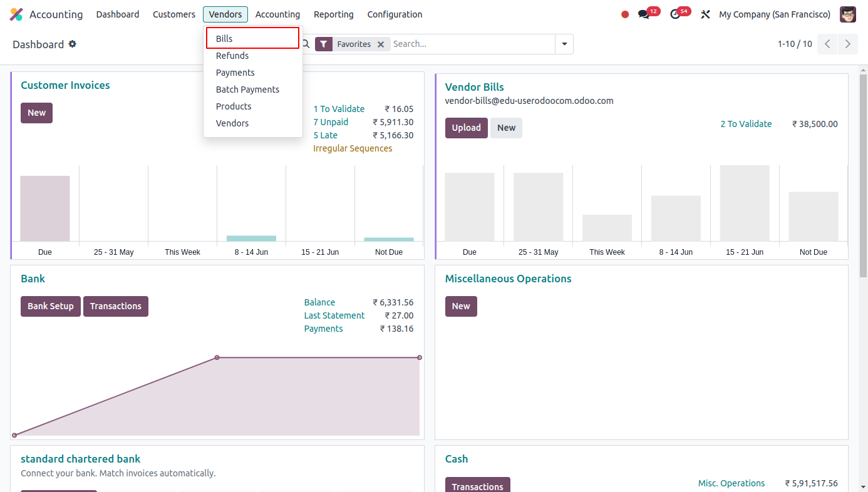868x492 pixels.
Task: Switch to the Reporting menu
Action: click(333, 14)
